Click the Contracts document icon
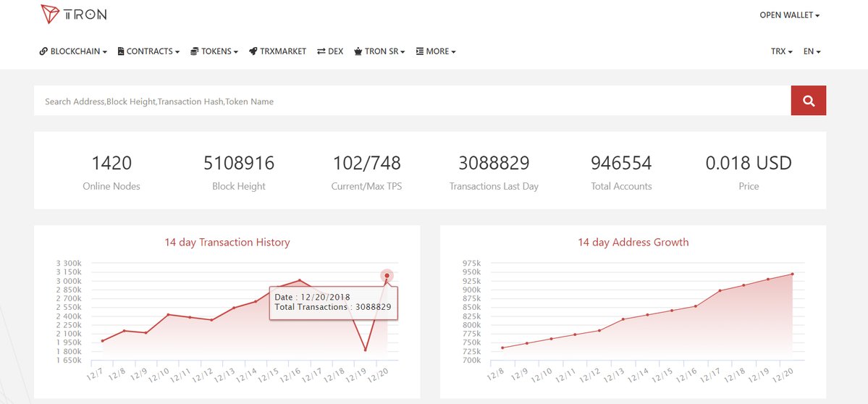Screen dimensions: 868x404 click(x=121, y=51)
